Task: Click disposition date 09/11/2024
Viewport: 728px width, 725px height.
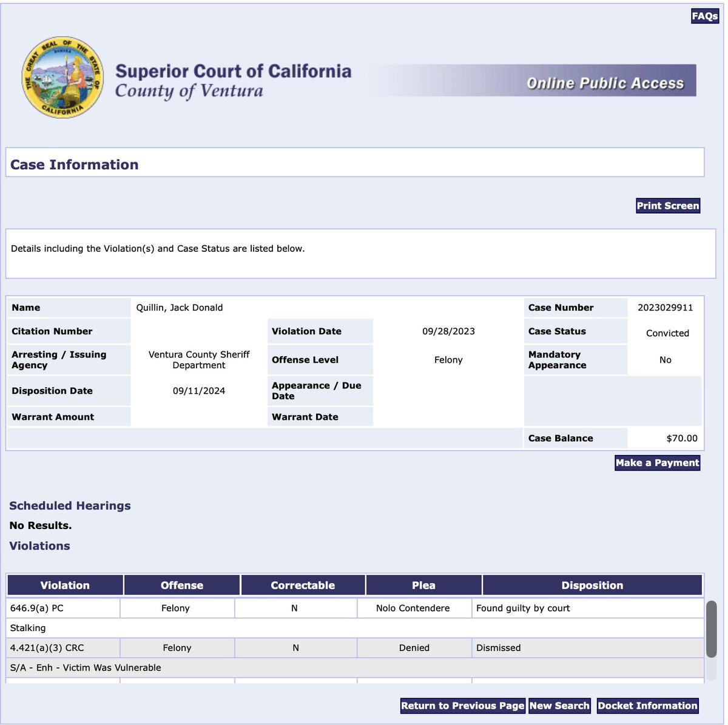Action: [199, 391]
